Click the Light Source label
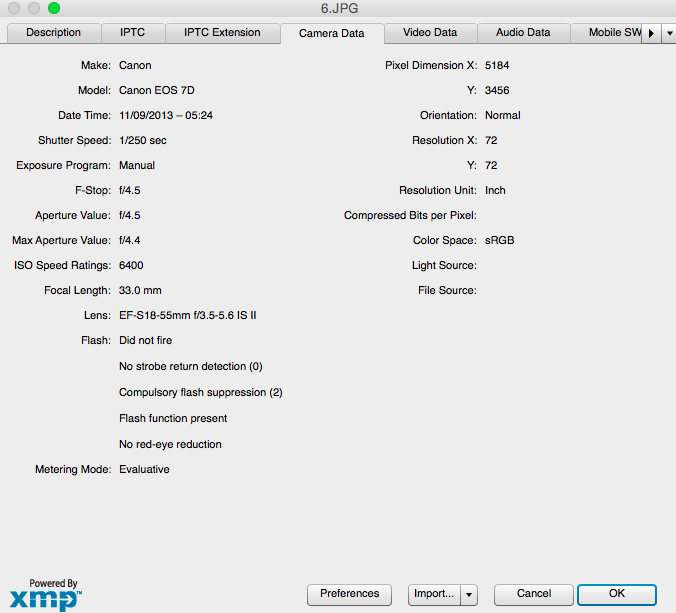Viewport: 676px width, 613px height. [444, 266]
